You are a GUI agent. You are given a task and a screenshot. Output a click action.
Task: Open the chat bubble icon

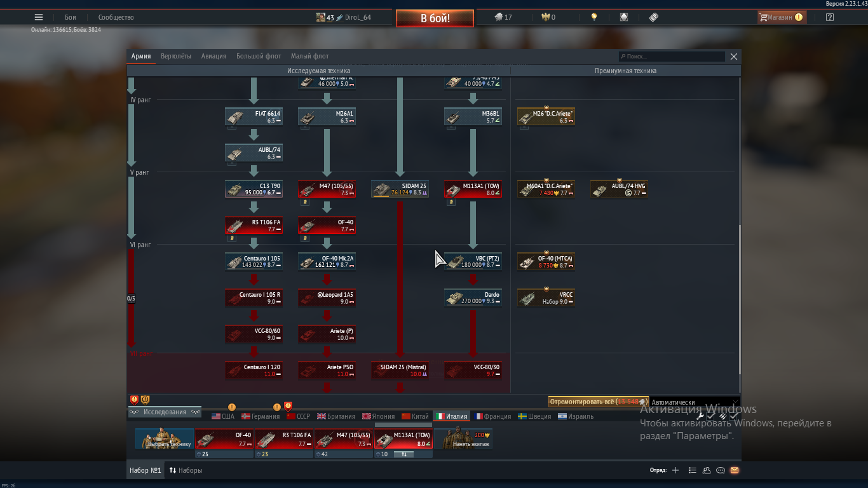coord(721,470)
